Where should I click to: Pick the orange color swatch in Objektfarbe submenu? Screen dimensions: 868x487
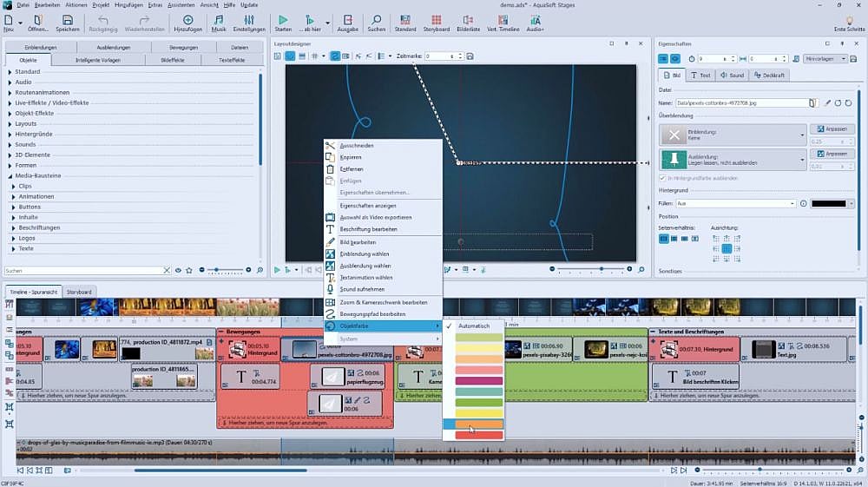tap(473, 424)
